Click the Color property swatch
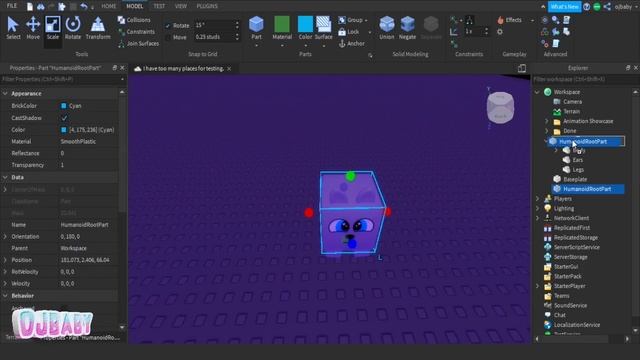This screenshot has width=640, height=360. click(64, 130)
